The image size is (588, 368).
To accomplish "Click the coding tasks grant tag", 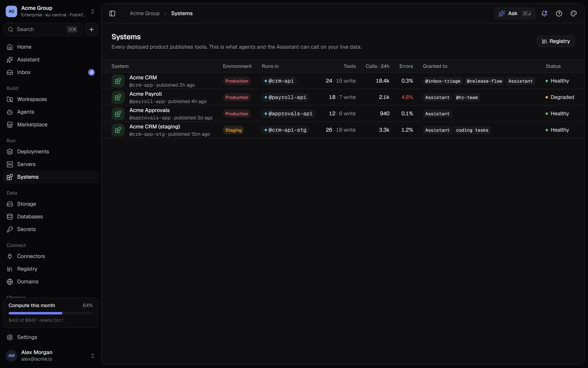I will click(x=472, y=130).
